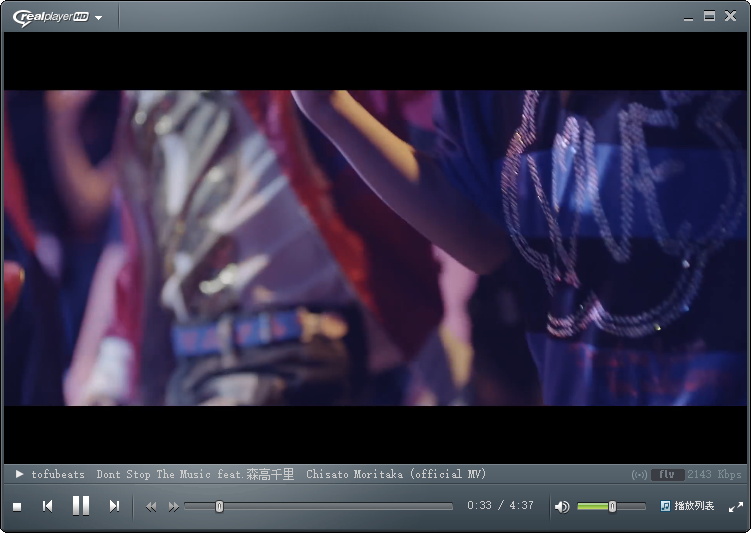Skip to previous track
The image size is (751, 533).
[x=47, y=506]
